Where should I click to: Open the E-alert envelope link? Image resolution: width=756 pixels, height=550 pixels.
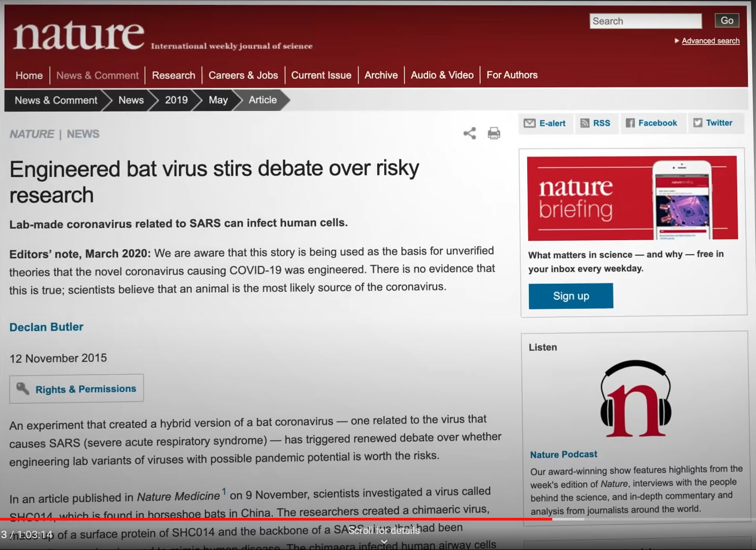545,123
